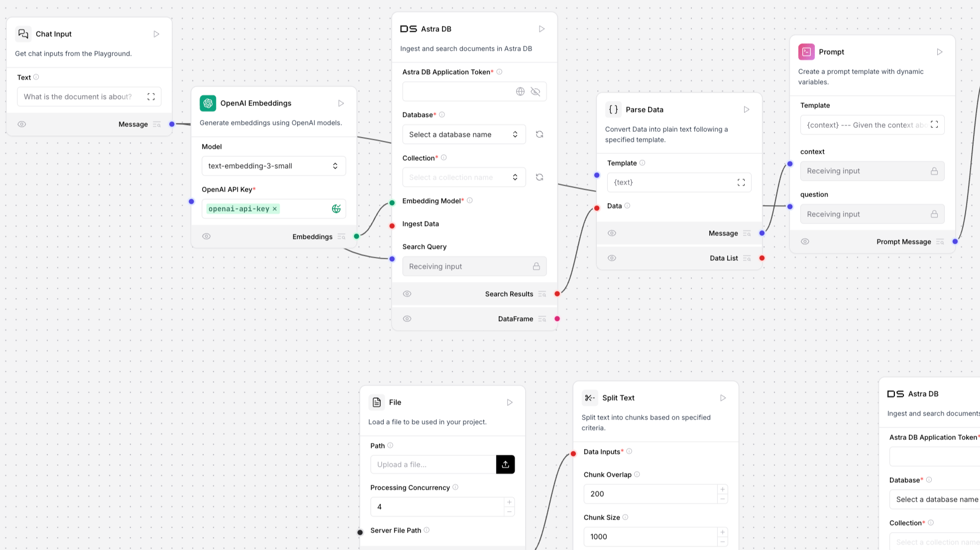Click the Parse Data curly braces icon
980x550 pixels.
coord(613,110)
